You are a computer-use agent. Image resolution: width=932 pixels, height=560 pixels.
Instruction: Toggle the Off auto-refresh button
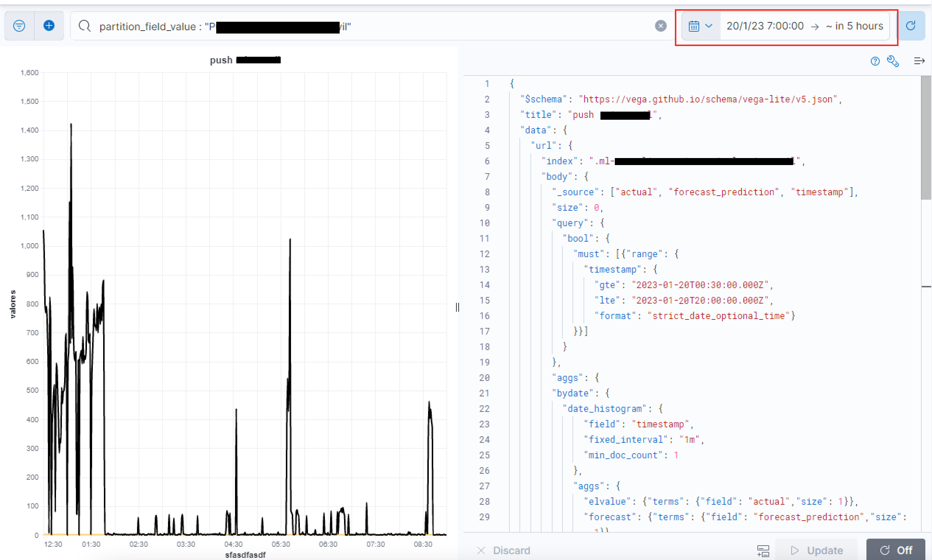click(896, 550)
